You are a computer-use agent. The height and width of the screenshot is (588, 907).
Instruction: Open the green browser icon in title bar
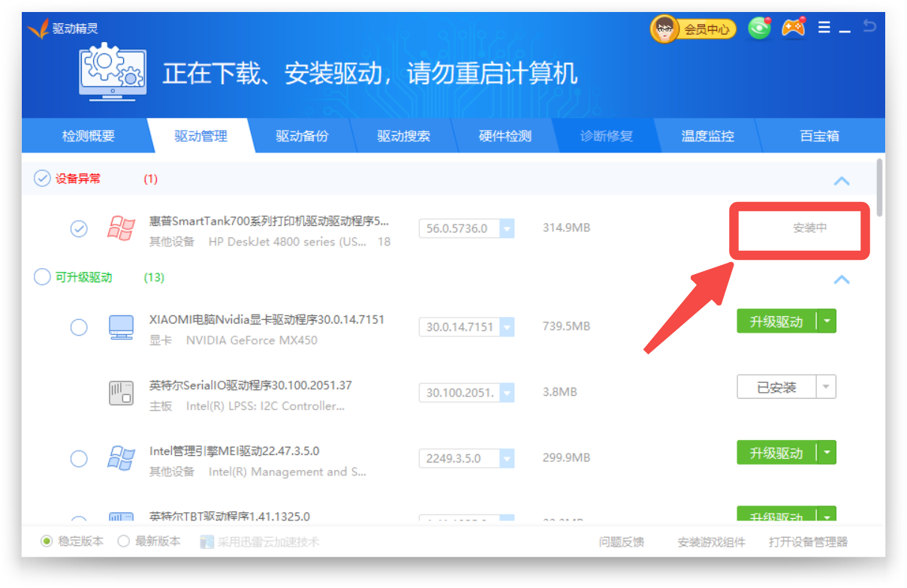[759, 29]
